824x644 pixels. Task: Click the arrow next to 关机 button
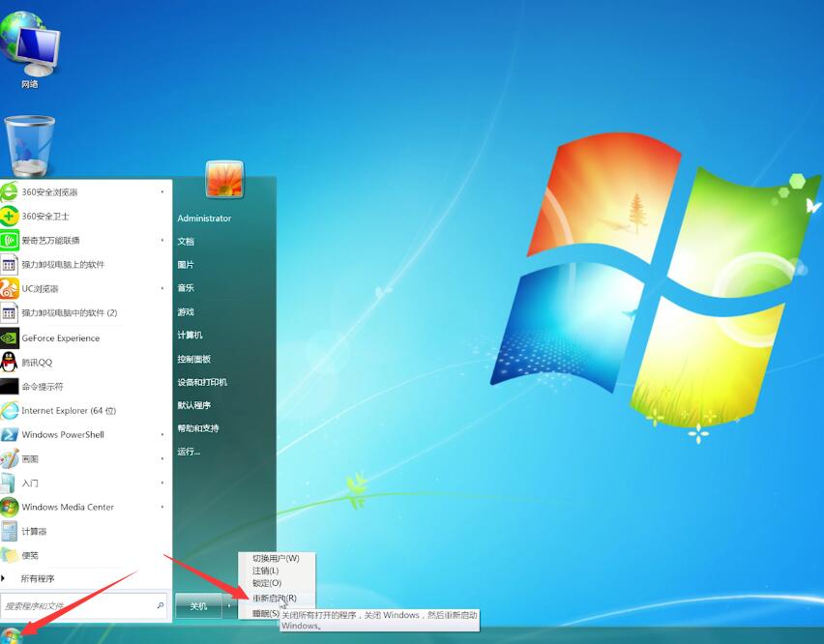pos(229,605)
